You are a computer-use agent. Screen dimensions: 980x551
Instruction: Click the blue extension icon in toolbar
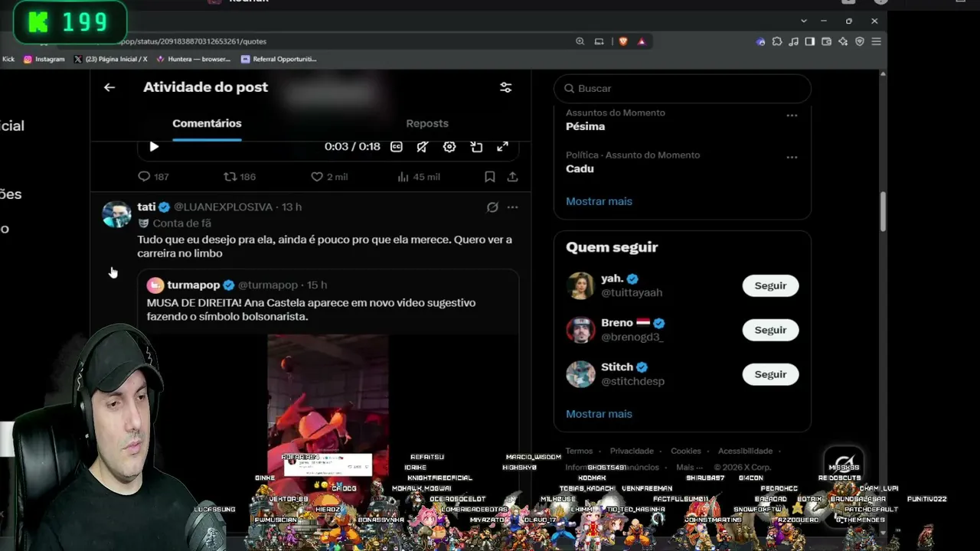tap(760, 41)
